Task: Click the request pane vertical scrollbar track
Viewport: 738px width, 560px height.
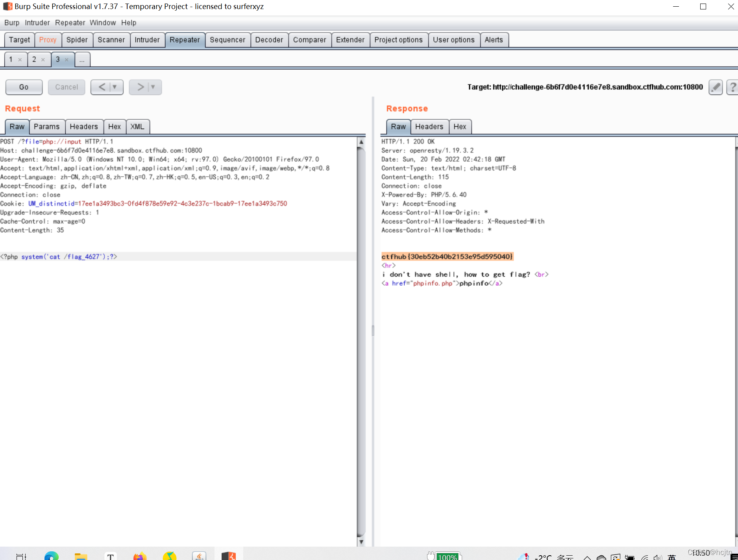Action: pyautogui.click(x=361, y=342)
